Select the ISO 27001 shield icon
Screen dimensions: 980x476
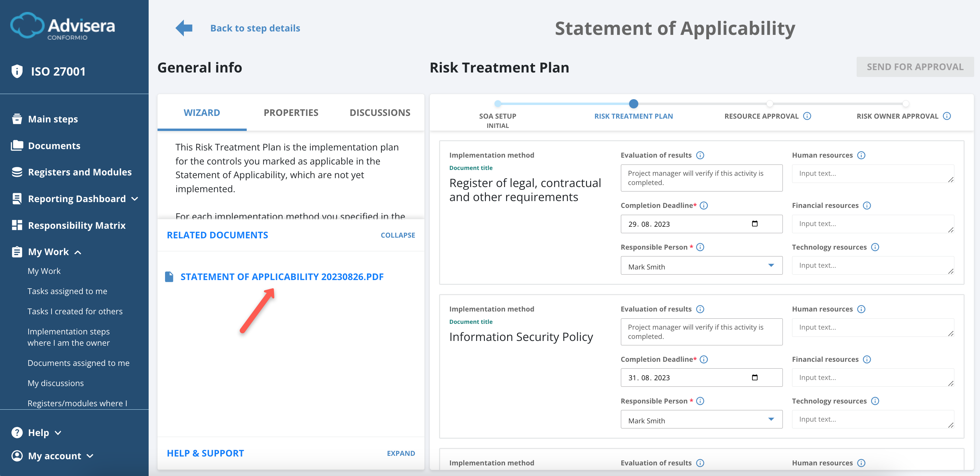click(x=17, y=71)
